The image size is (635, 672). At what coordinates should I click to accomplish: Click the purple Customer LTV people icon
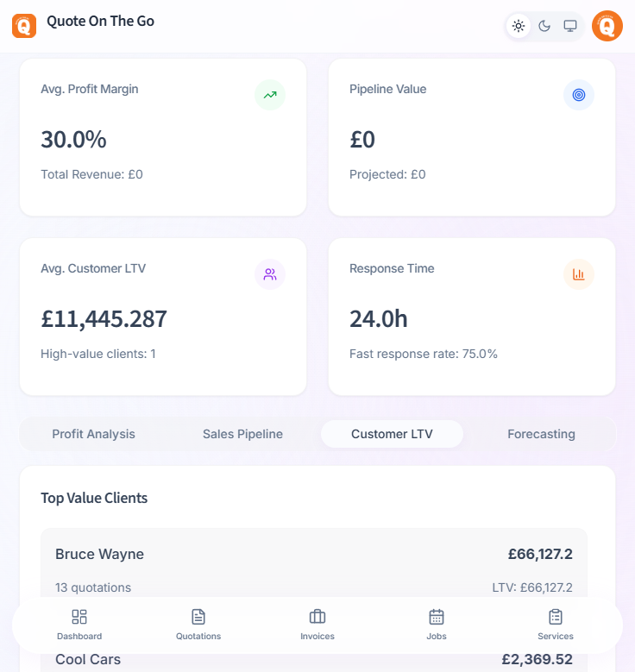coord(270,274)
